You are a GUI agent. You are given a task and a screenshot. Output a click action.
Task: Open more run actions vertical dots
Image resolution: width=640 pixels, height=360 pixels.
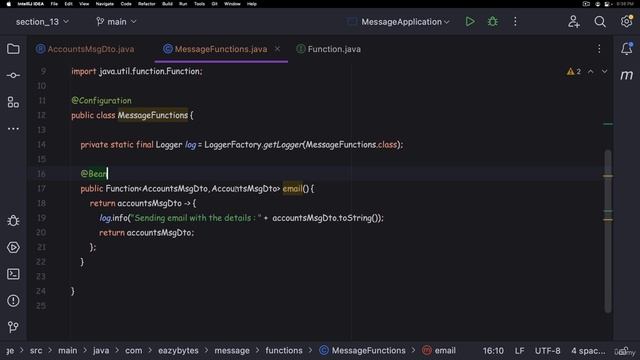pyautogui.click(x=515, y=22)
